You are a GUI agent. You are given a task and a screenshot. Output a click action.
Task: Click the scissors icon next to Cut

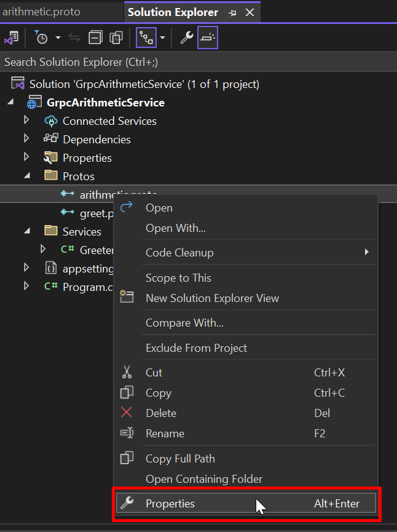coord(127,372)
